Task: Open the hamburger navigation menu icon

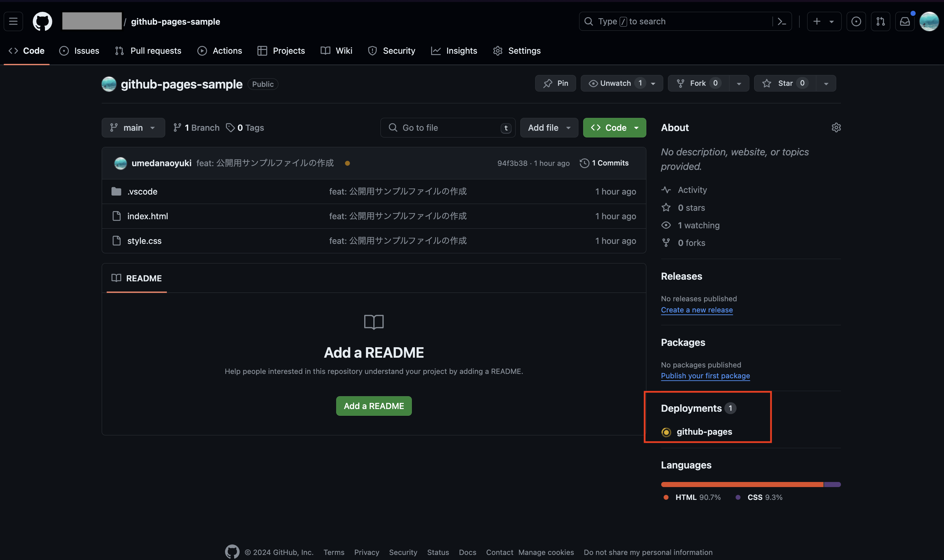Action: click(13, 22)
